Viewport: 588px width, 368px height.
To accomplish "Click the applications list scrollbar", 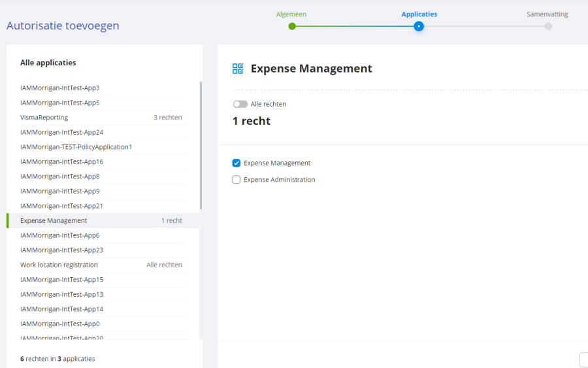I will pyautogui.click(x=201, y=145).
